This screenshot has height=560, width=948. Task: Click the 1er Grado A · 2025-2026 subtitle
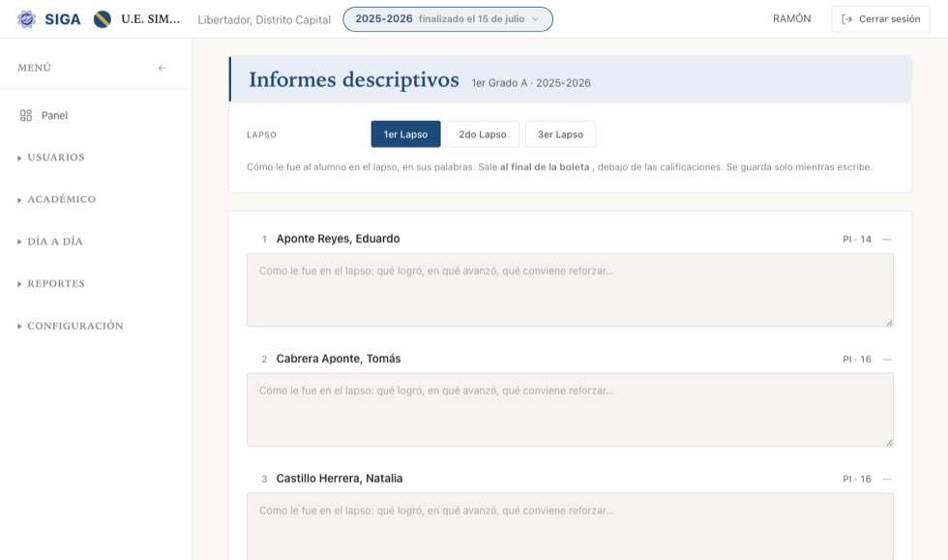pyautogui.click(x=531, y=83)
